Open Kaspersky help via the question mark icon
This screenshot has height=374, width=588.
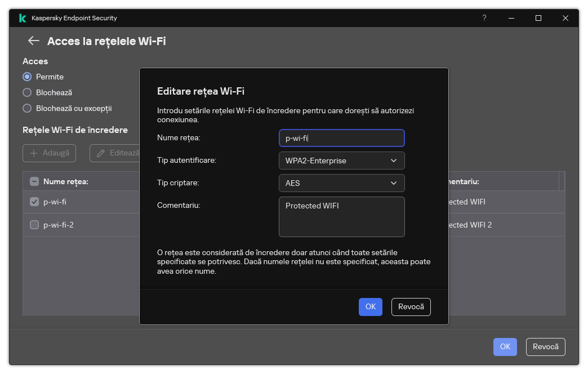(484, 18)
